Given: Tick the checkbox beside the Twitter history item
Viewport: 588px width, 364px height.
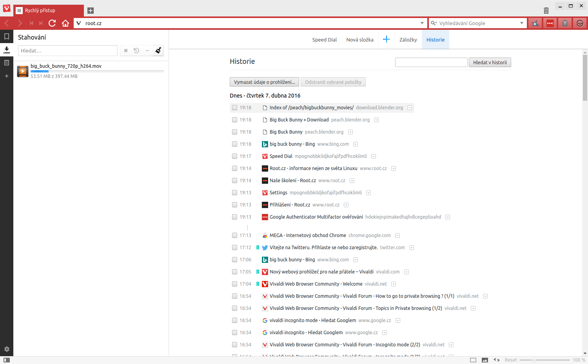Looking at the screenshot, I should (x=234, y=247).
